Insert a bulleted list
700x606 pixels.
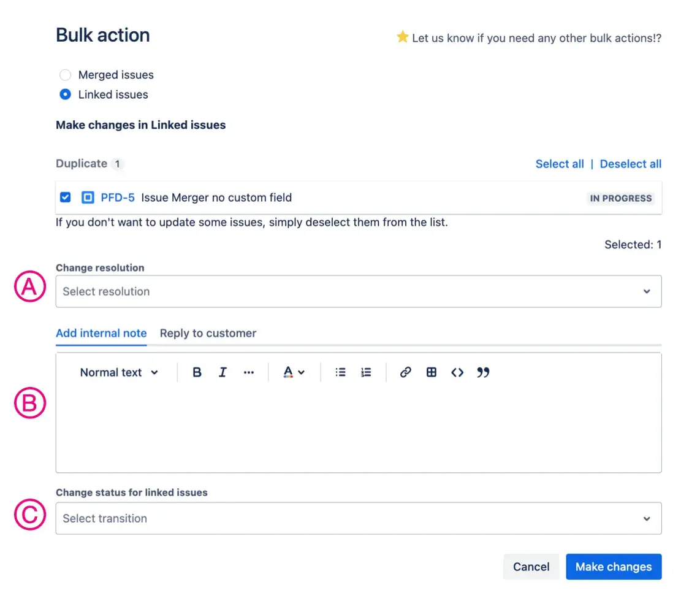[340, 372]
